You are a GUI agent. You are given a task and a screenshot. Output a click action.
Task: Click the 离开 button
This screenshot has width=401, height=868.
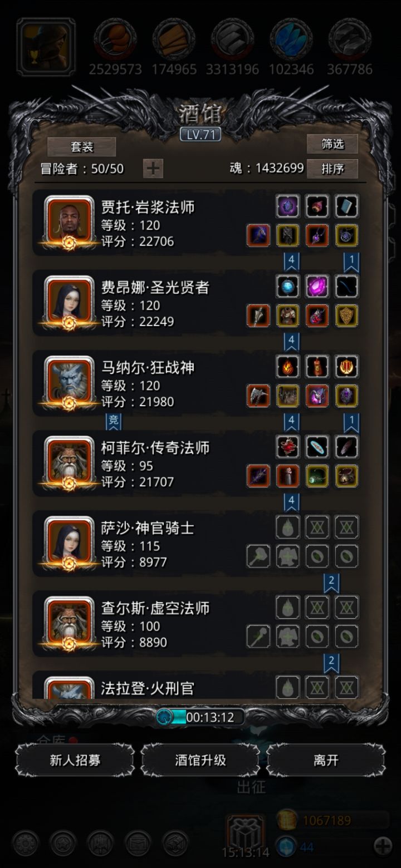pyautogui.click(x=326, y=760)
